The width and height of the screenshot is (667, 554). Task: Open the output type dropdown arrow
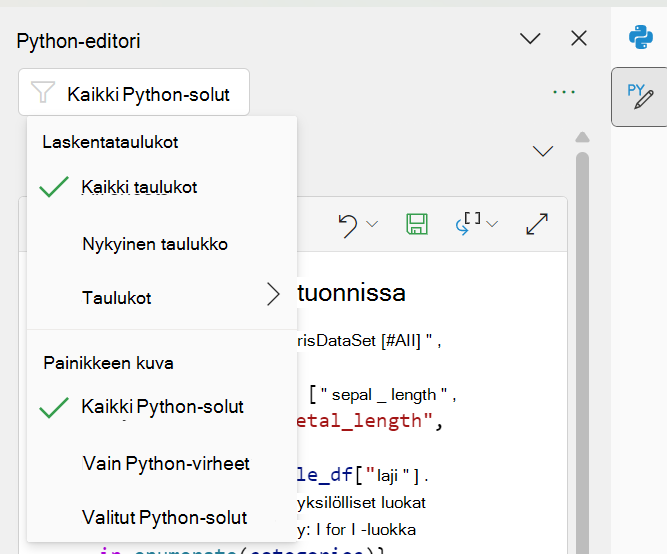tap(492, 224)
